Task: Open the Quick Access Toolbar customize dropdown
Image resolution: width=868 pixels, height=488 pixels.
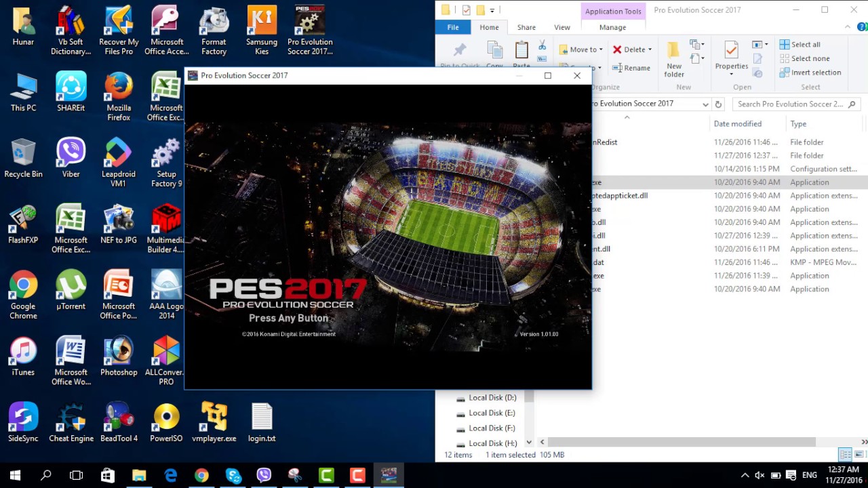Action: (493, 10)
